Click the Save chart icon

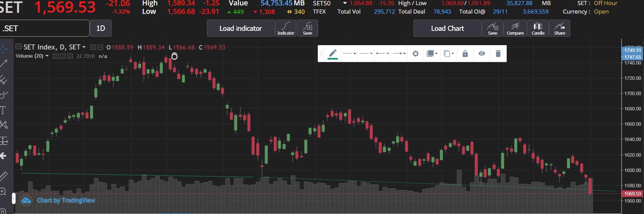[x=493, y=28]
